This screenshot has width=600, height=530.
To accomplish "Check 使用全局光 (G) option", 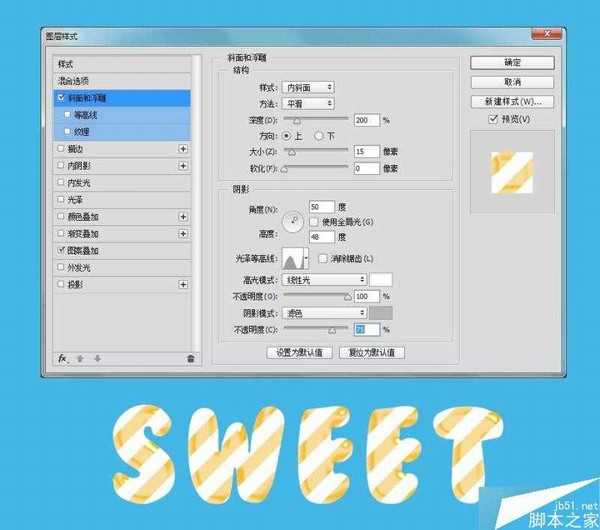I will point(314,222).
